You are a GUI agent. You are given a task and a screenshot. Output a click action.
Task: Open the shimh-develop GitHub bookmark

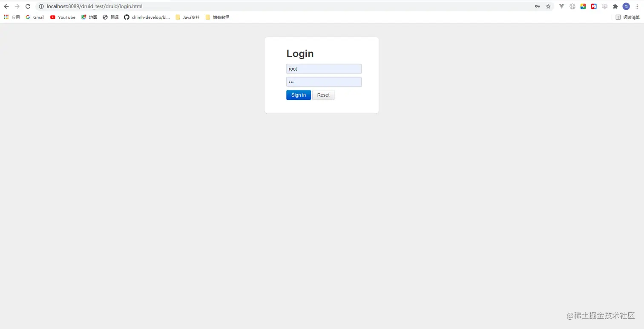(x=147, y=17)
